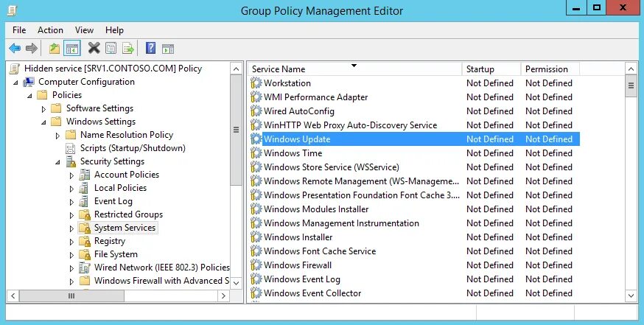This screenshot has height=325, width=644.
Task: Open Properties from the toolbar icon
Action: (111, 49)
